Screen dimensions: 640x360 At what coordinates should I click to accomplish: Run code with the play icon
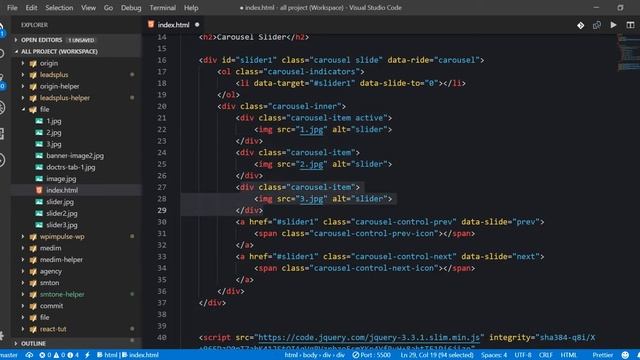[x=613, y=25]
